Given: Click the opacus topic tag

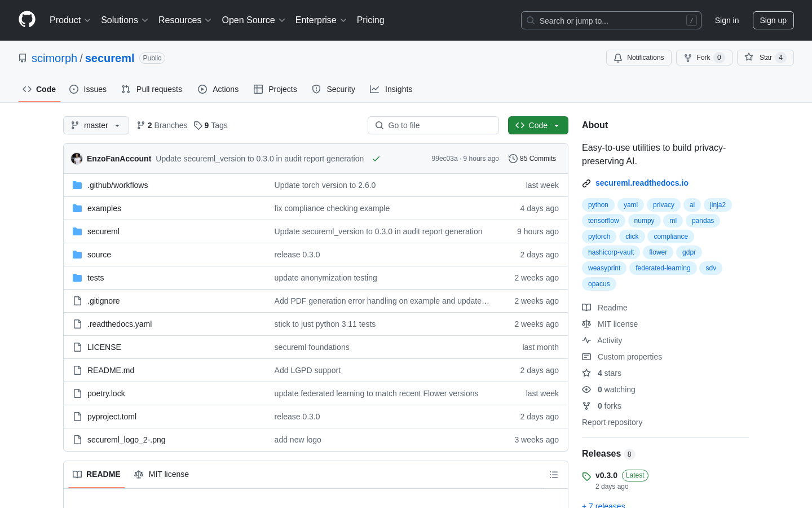Looking at the screenshot, I should pos(599,284).
